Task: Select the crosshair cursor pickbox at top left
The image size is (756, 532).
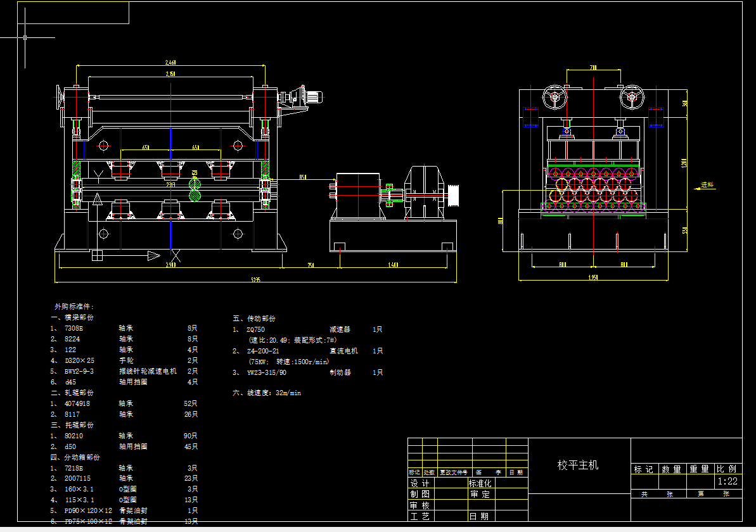Action: 25,37
